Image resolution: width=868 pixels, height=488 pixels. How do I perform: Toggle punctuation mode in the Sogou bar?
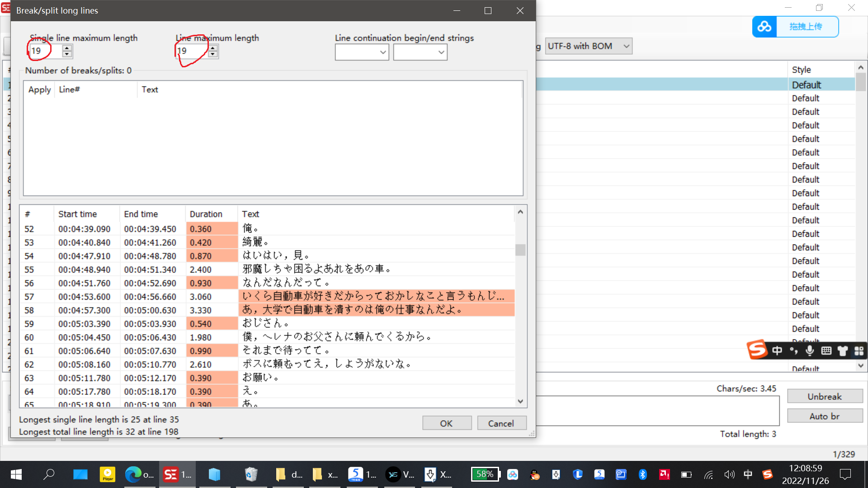pos(794,351)
